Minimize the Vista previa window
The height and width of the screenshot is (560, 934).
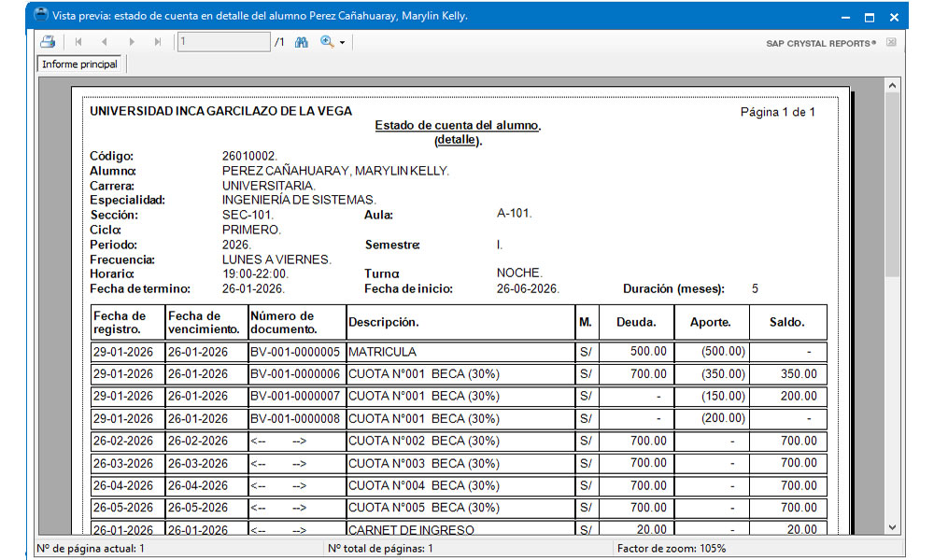click(x=845, y=18)
